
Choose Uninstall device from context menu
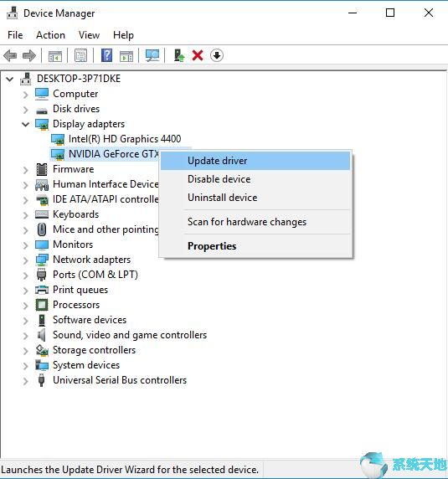coord(255,198)
